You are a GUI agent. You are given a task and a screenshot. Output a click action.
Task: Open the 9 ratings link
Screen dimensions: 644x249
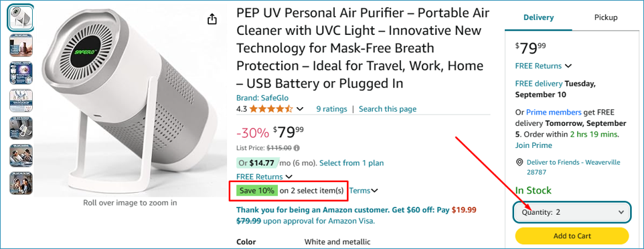point(331,109)
